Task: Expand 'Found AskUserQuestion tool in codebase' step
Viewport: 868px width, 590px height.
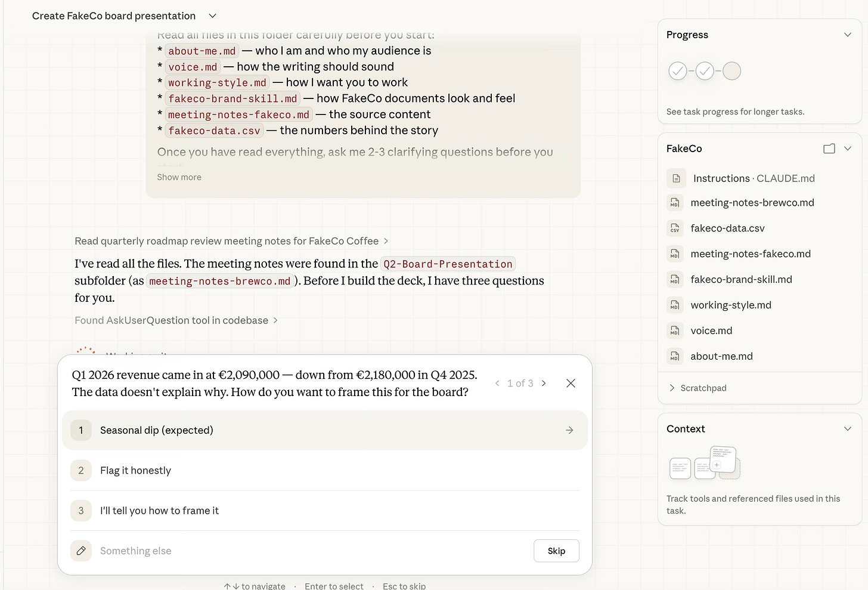Action: 176,320
